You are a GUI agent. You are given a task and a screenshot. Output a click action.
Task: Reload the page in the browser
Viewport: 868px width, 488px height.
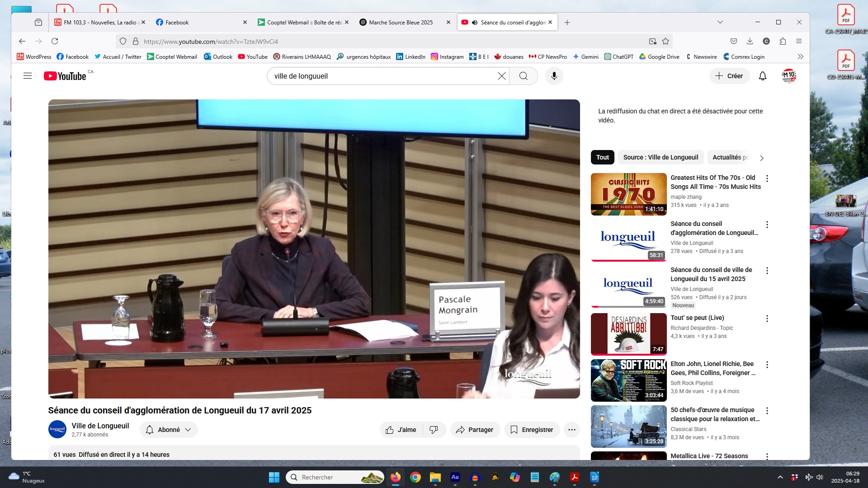[55, 41]
